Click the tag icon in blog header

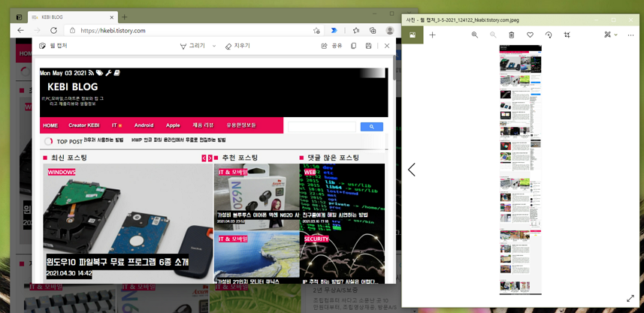coord(99,73)
